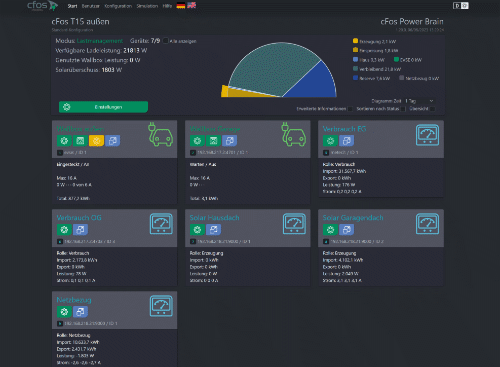Click the Haus legend color swatch

pyautogui.click(x=355, y=60)
